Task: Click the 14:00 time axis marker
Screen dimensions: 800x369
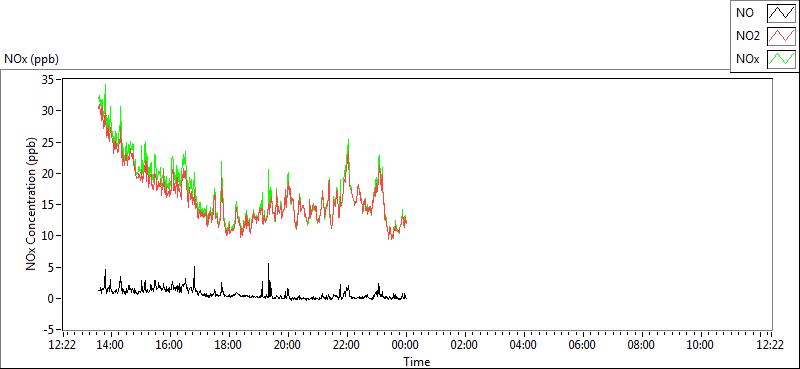Action: click(111, 345)
